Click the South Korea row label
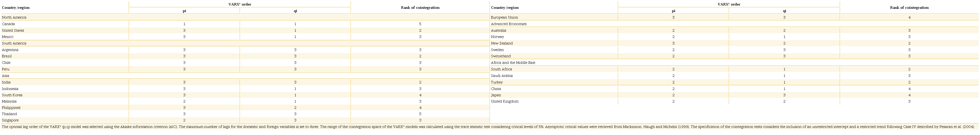The height and width of the screenshot is (135, 980). [12, 95]
